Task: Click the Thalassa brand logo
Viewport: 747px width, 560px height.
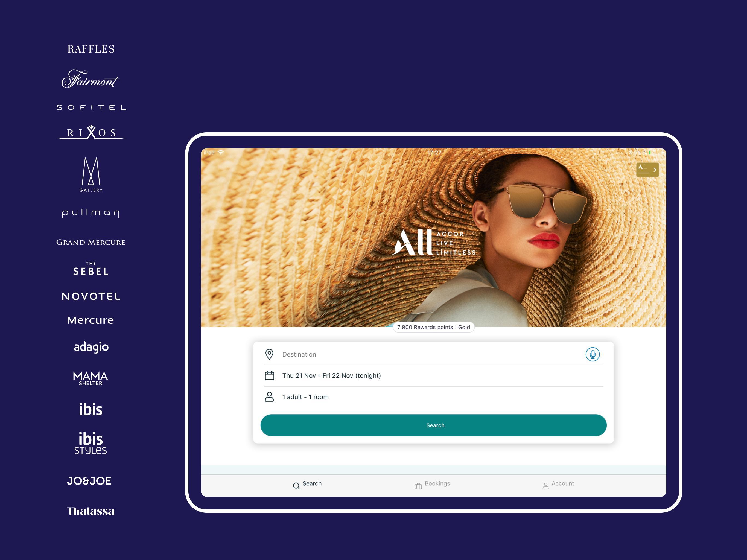Action: pos(91,511)
